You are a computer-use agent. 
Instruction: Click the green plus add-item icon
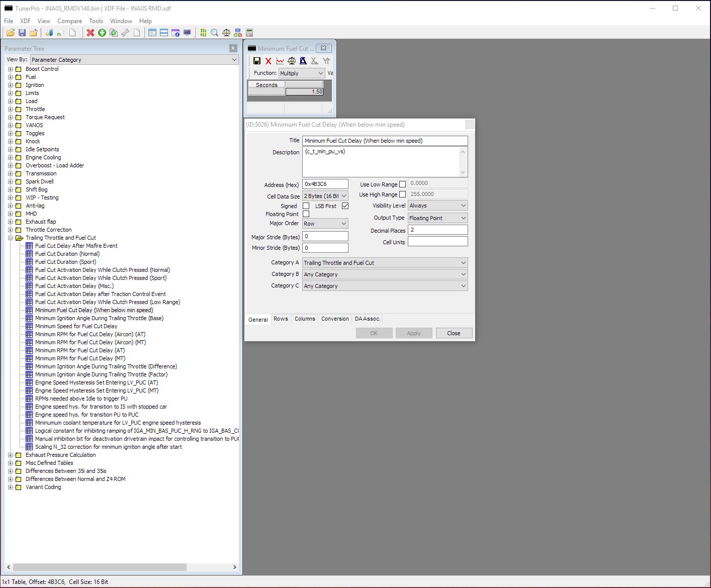[102, 33]
